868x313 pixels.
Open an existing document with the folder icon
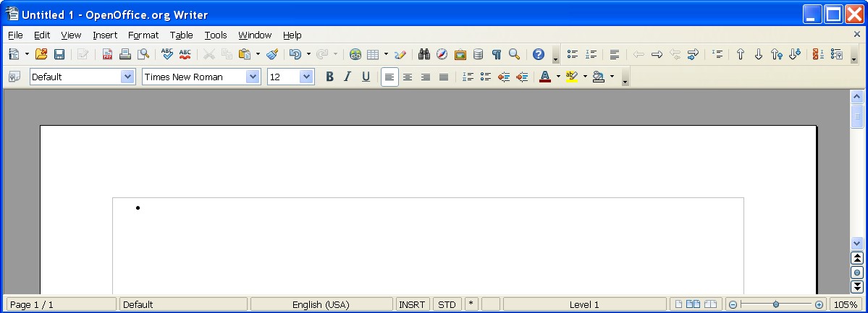(41, 54)
